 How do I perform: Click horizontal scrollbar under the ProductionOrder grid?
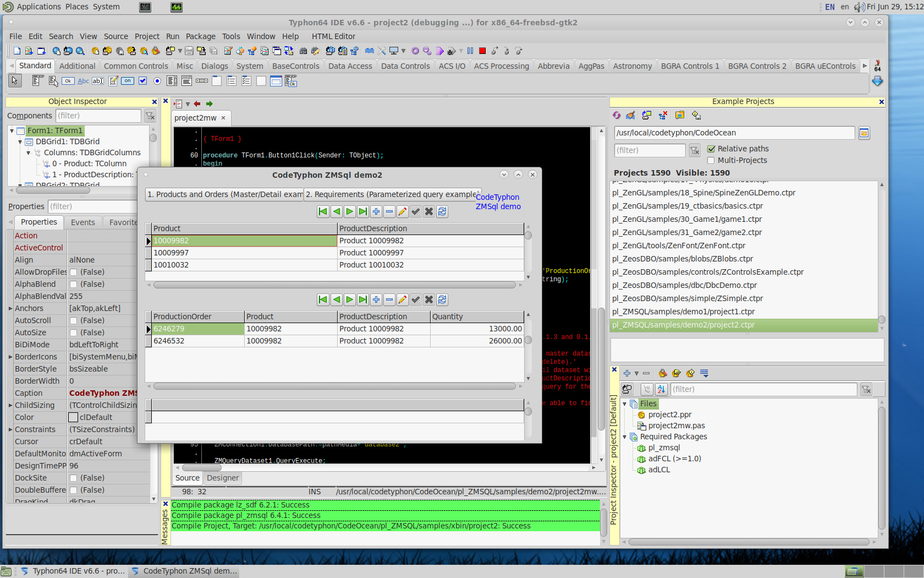[334, 386]
